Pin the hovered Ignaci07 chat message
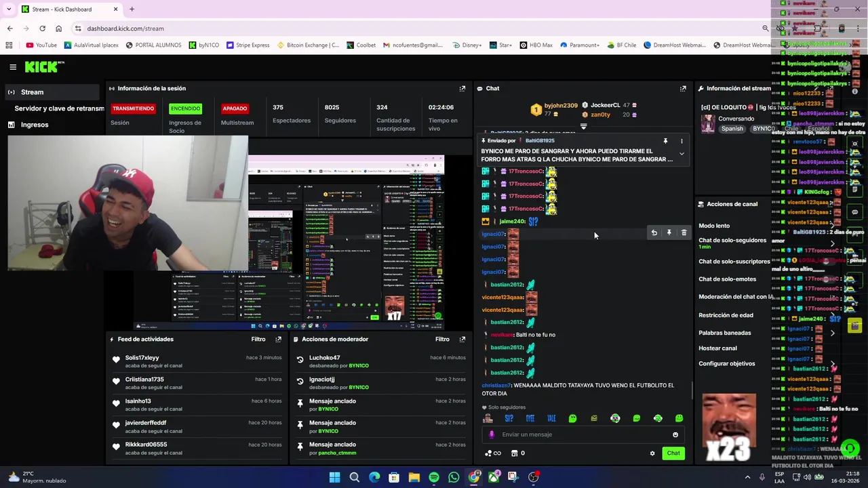This screenshot has height=488, width=868. 669,232
